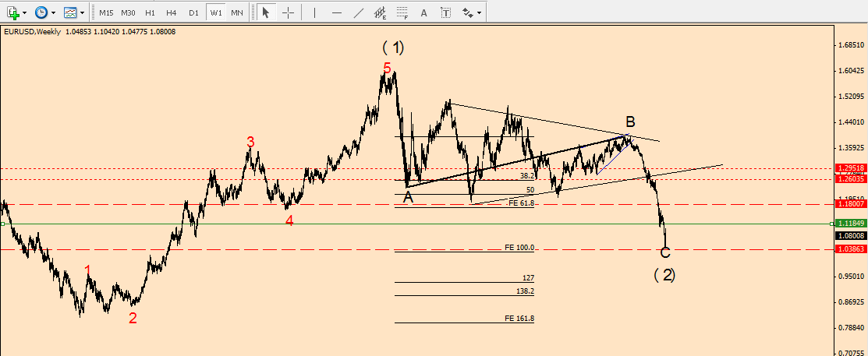Screen dimensions: 868x356
Task: Click the 127 Fibonacci level text
Action: (529, 278)
